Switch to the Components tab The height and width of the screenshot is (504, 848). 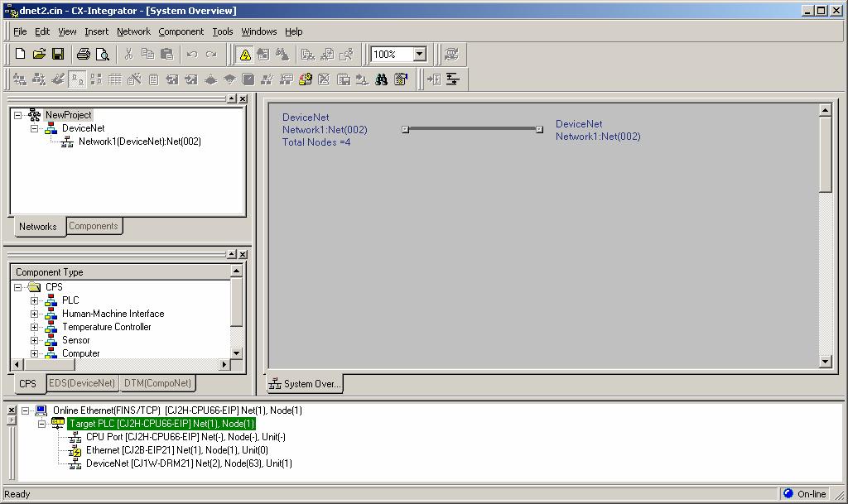(x=94, y=226)
